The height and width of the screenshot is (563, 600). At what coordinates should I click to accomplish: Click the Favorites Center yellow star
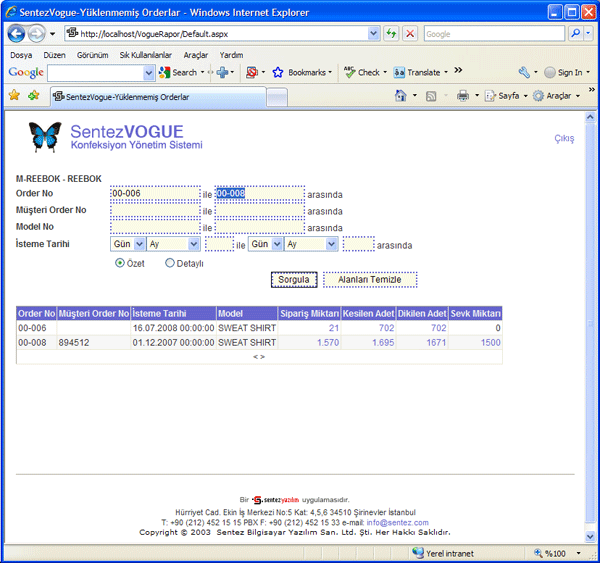[14, 95]
